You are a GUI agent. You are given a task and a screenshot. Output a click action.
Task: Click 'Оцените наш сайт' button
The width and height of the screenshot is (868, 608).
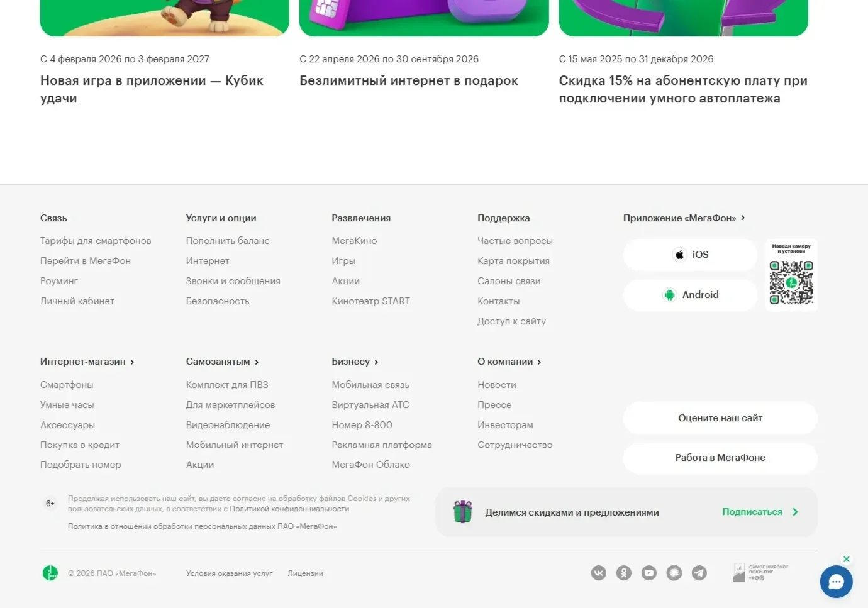point(720,418)
